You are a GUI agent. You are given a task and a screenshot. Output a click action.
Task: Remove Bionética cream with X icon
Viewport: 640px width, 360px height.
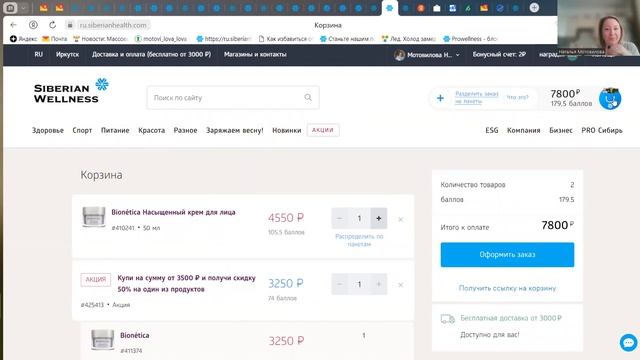tap(400, 219)
